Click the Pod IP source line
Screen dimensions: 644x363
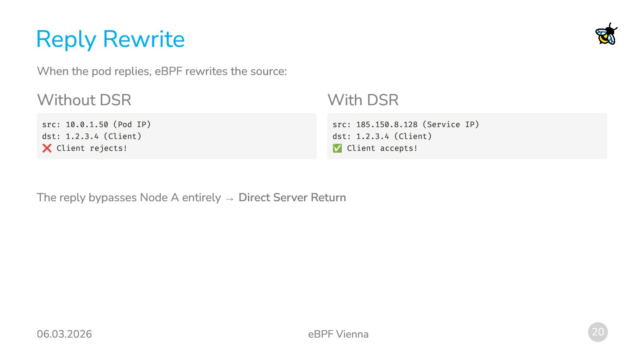(x=96, y=125)
